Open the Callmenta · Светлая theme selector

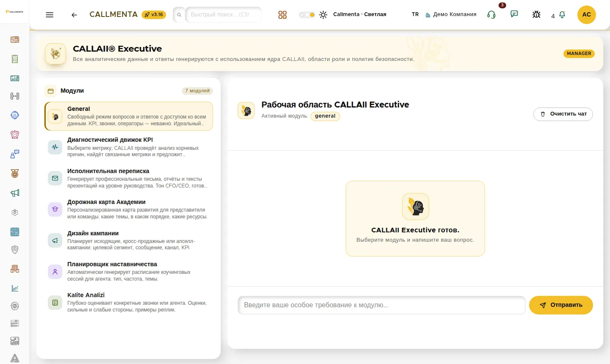[x=360, y=14]
